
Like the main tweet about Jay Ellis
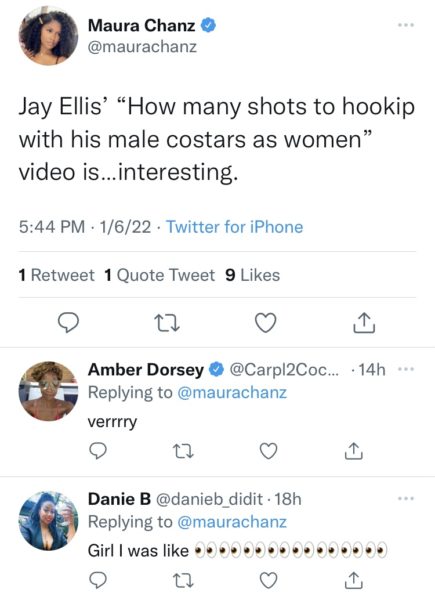pyautogui.click(x=266, y=323)
